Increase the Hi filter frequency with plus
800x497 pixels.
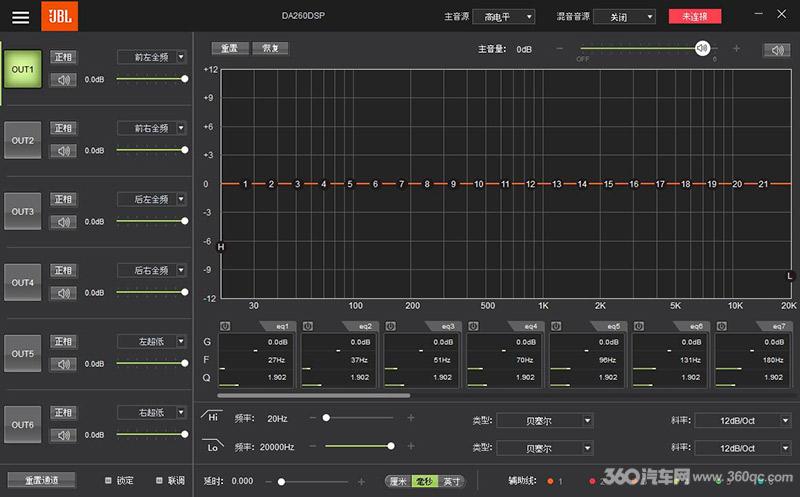411,418
